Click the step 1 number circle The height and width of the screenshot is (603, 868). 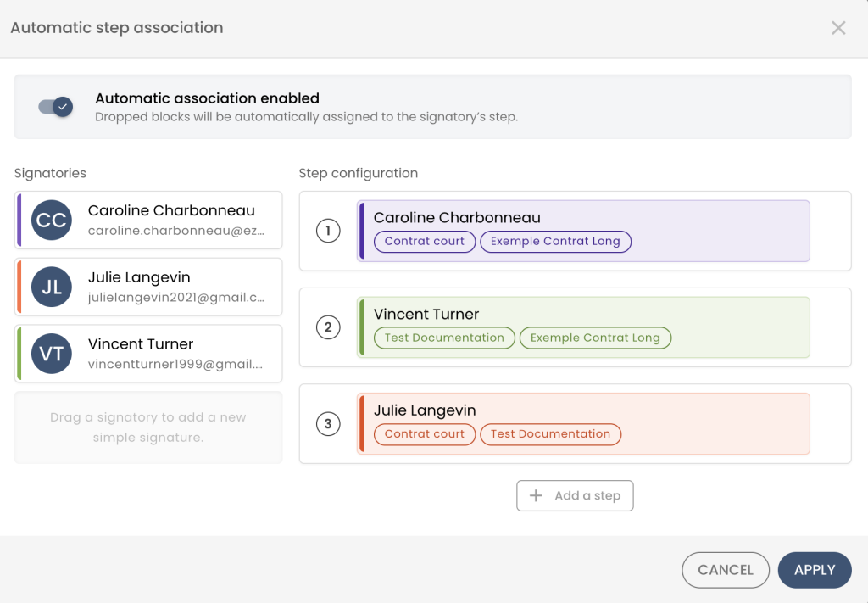(x=328, y=231)
